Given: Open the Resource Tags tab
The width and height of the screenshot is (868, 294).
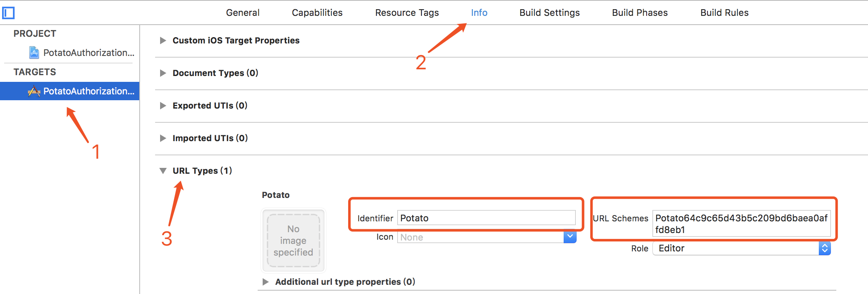Looking at the screenshot, I should click(x=407, y=13).
